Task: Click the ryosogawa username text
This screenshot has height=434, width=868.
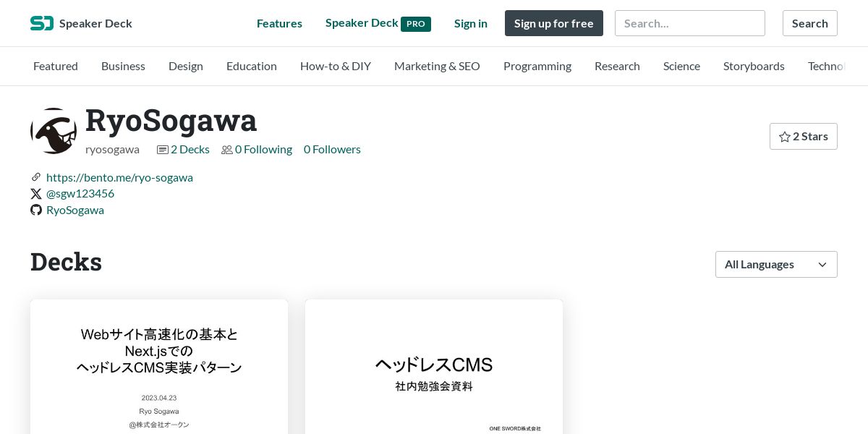Action: tap(112, 150)
